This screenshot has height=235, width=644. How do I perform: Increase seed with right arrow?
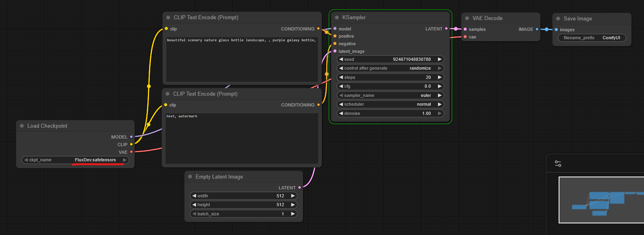coord(439,59)
